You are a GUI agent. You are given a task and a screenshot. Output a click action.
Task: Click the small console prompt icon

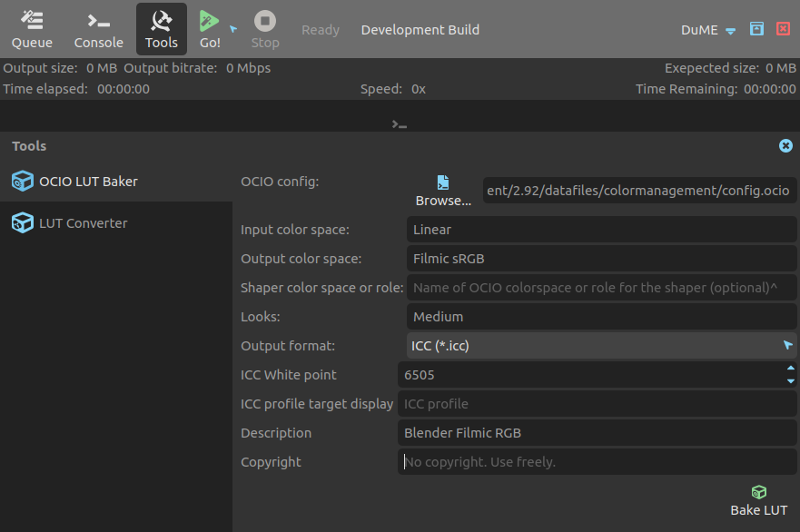(x=400, y=124)
